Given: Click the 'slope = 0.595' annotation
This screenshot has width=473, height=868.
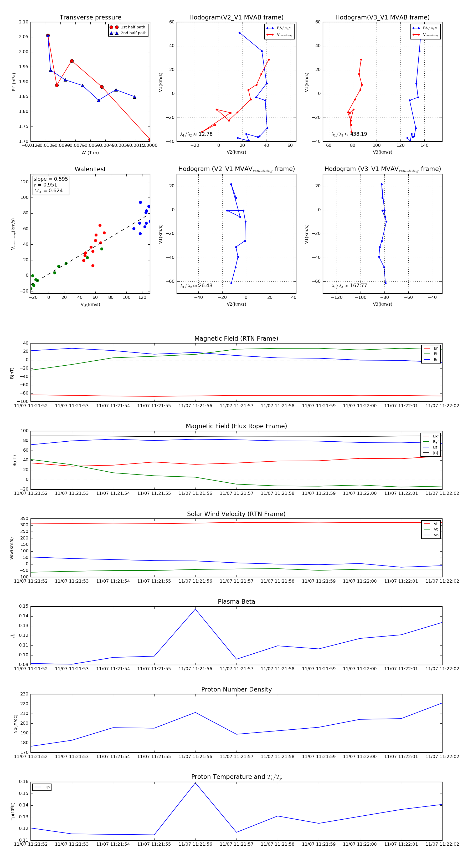Looking at the screenshot, I should click(x=50, y=179).
